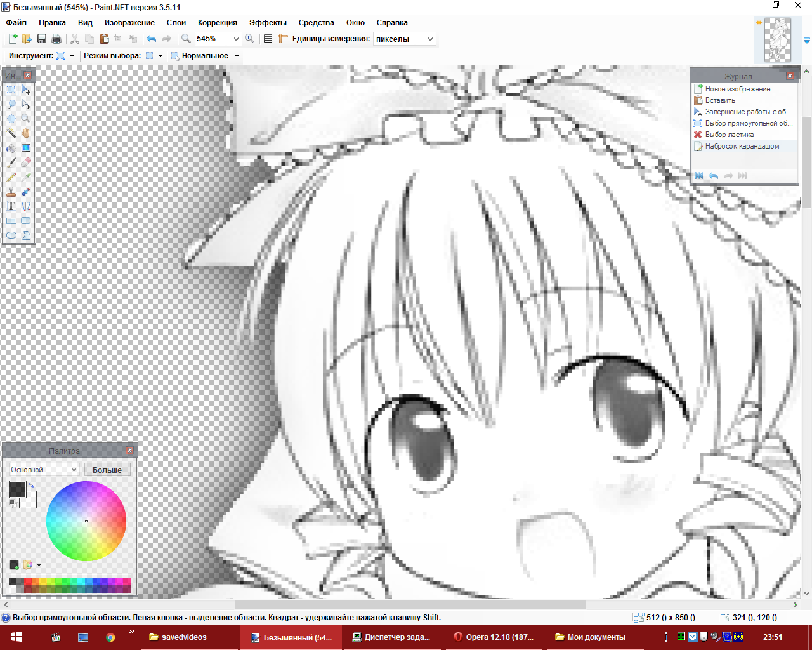Click the primary color swatch

pyautogui.click(x=17, y=489)
